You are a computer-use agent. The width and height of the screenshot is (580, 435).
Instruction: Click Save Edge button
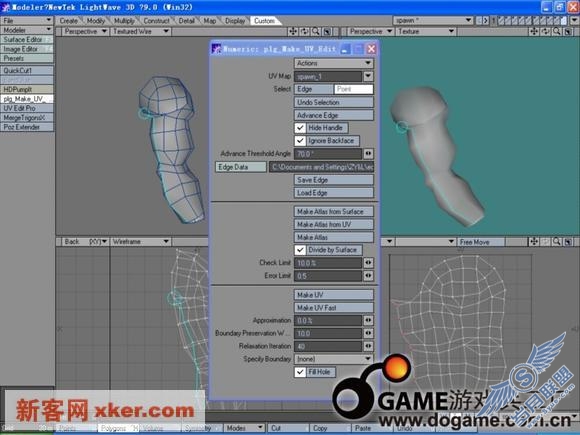(334, 180)
